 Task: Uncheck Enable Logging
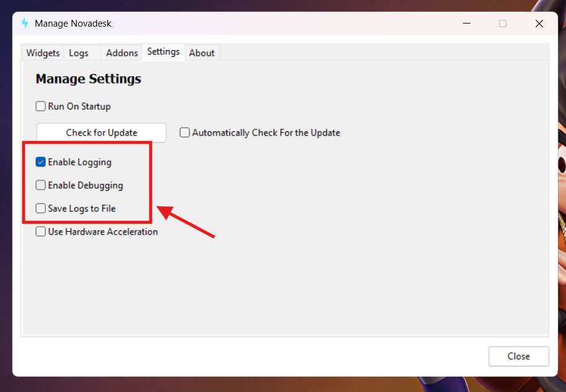coord(40,162)
